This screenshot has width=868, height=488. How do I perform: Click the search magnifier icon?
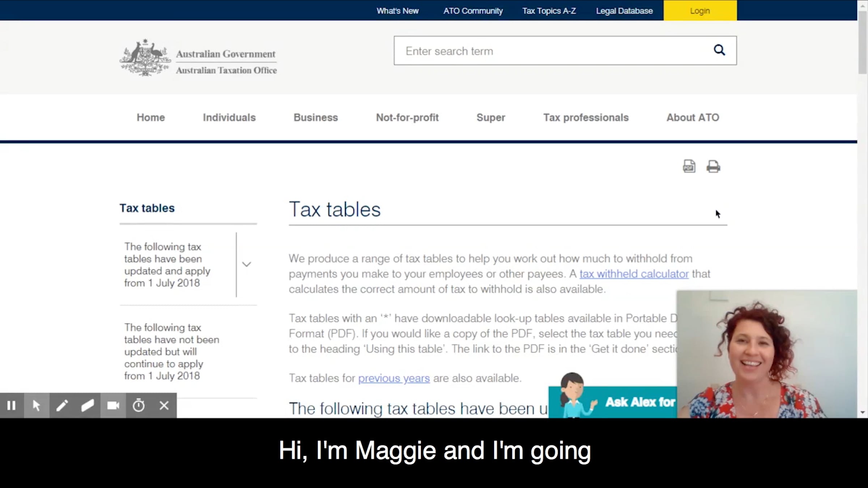point(719,50)
